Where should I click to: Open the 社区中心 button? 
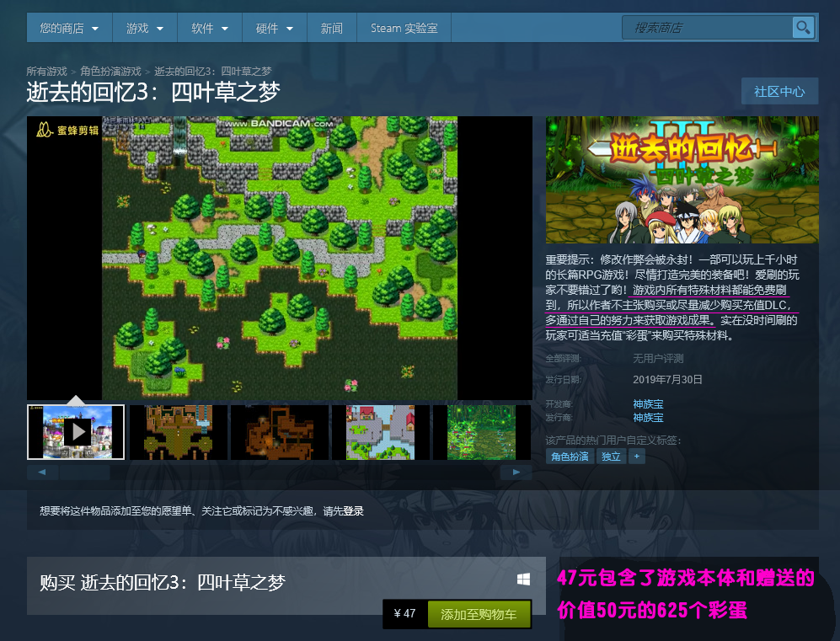[779, 92]
